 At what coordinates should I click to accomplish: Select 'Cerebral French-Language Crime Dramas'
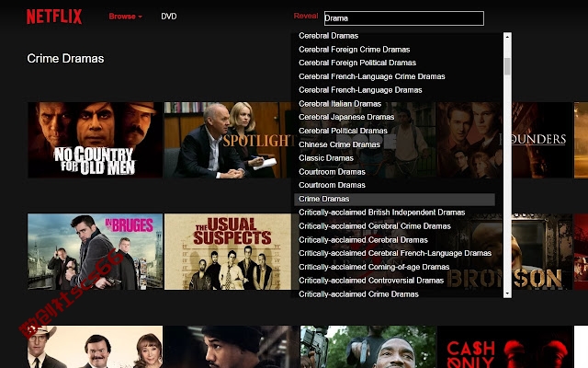click(x=371, y=76)
